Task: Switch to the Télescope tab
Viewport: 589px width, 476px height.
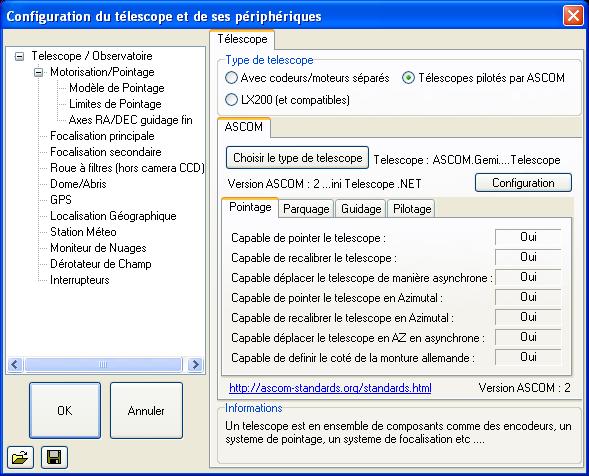Action: click(x=242, y=39)
